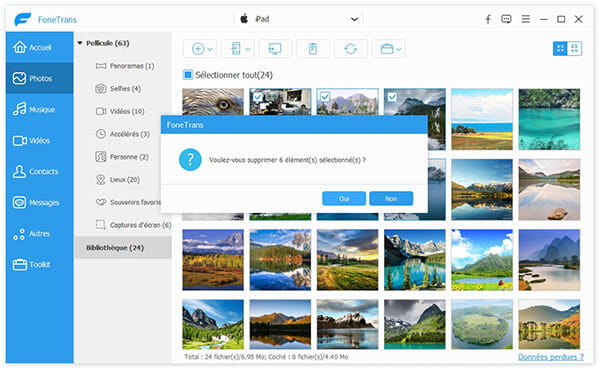600x370 pixels.
Task: Expand the export to device arrow
Action: (248, 49)
